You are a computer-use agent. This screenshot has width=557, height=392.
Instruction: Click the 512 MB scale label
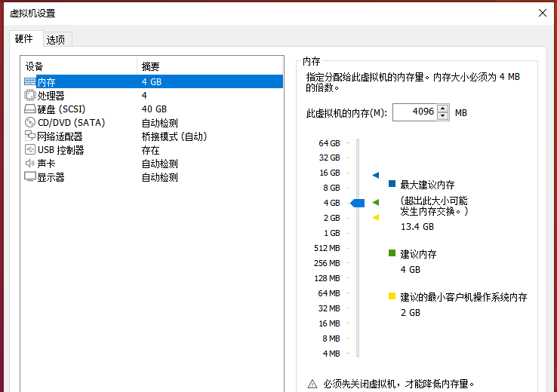[x=327, y=248]
